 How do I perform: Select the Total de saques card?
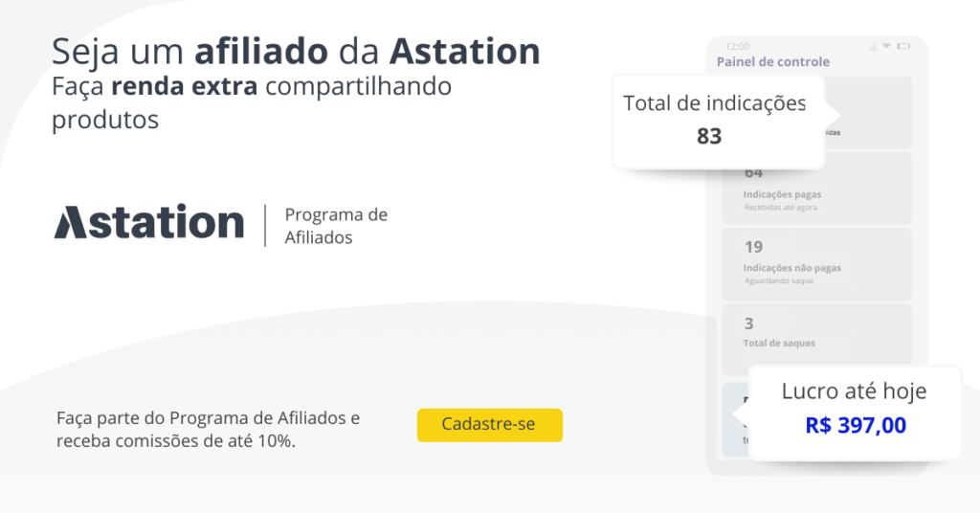817,340
